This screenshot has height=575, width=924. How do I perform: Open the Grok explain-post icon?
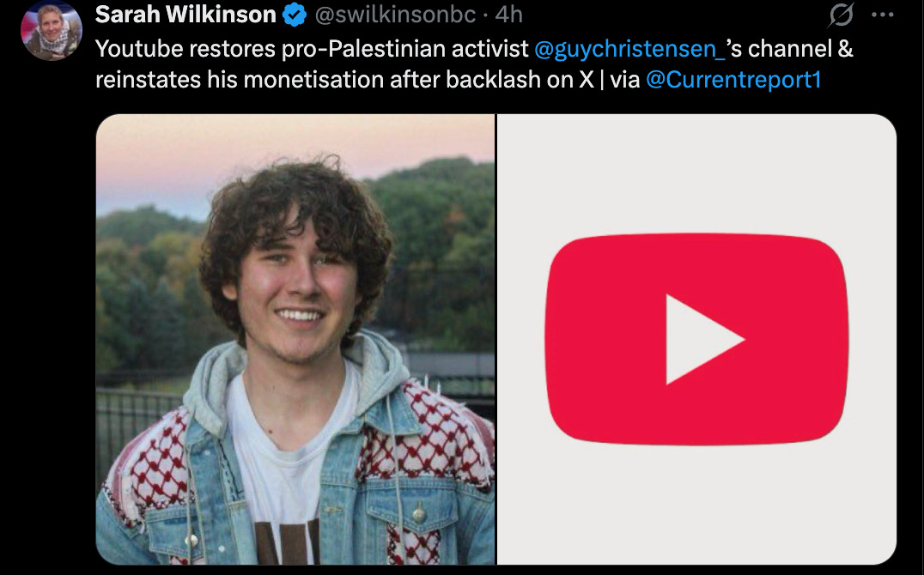841,15
